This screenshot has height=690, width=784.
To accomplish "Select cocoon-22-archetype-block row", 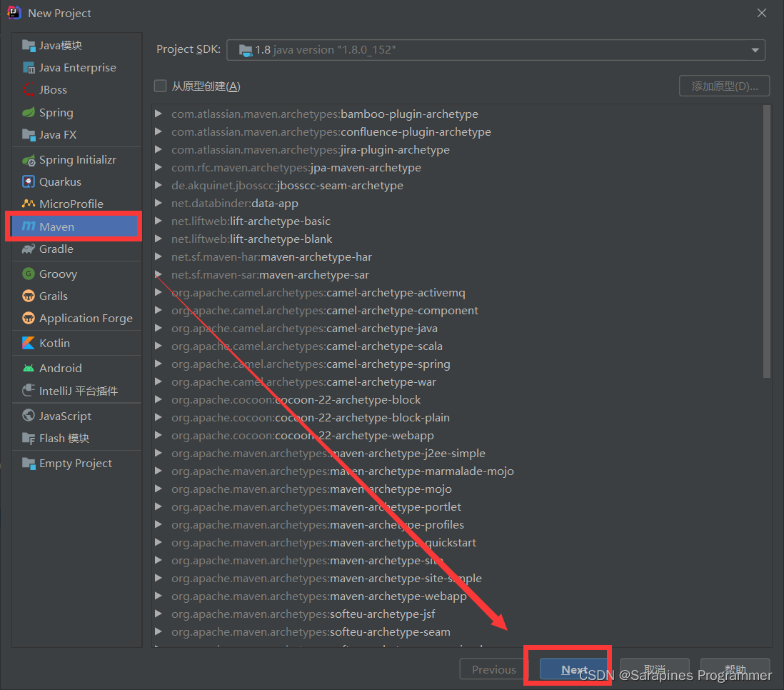I will [458, 400].
